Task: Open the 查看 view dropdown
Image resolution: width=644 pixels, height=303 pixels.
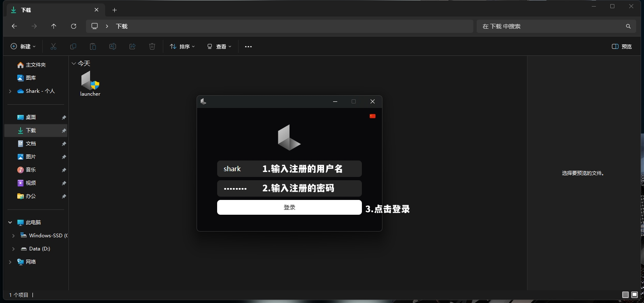Action: coord(219,46)
